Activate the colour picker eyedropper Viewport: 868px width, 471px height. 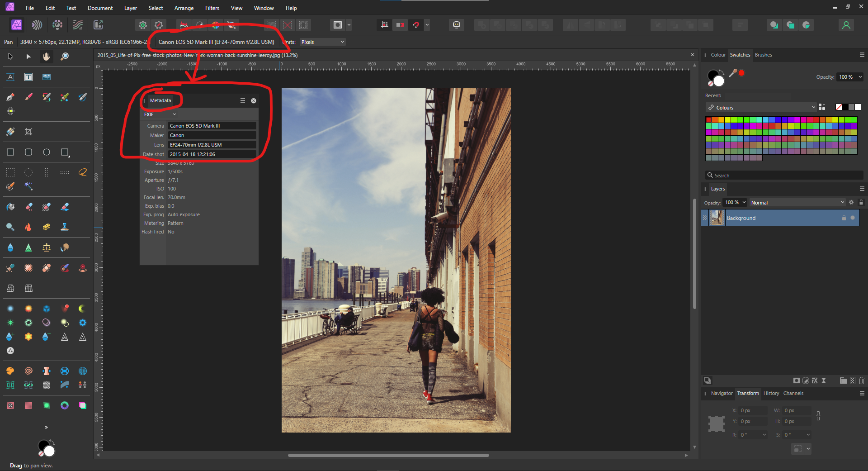pyautogui.click(x=733, y=72)
